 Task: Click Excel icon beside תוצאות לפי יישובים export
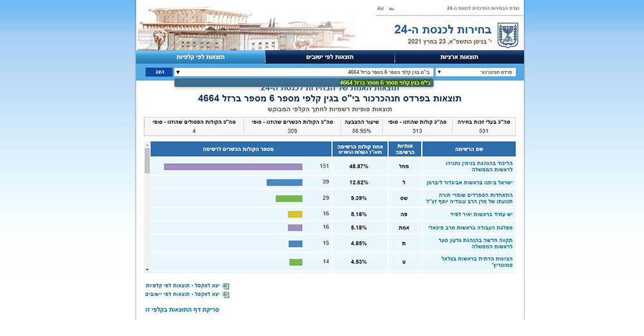[225, 295]
